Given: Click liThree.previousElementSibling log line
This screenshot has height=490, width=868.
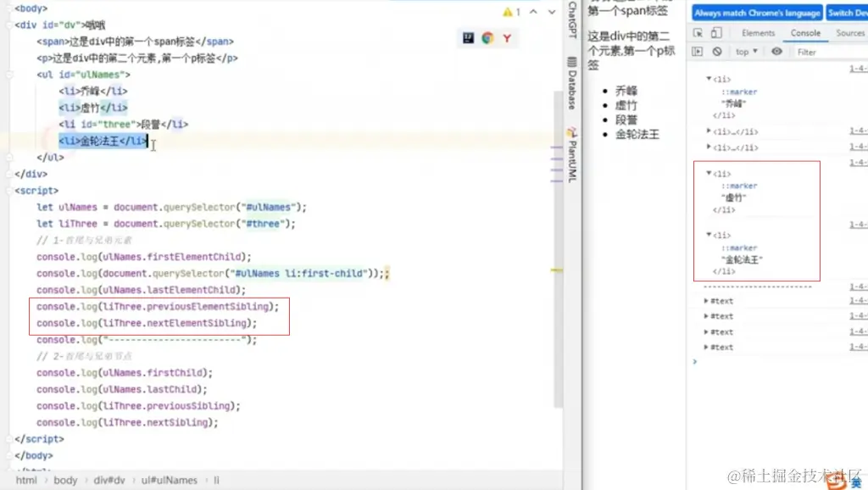Looking at the screenshot, I should (158, 307).
